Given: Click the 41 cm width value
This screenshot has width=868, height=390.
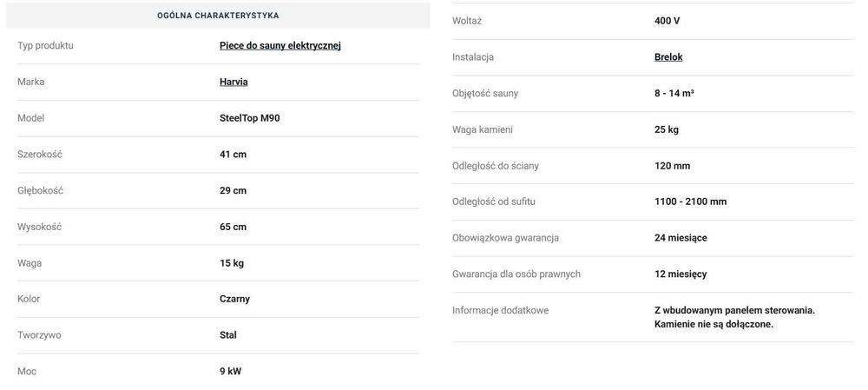Looking at the screenshot, I should pos(233,155).
